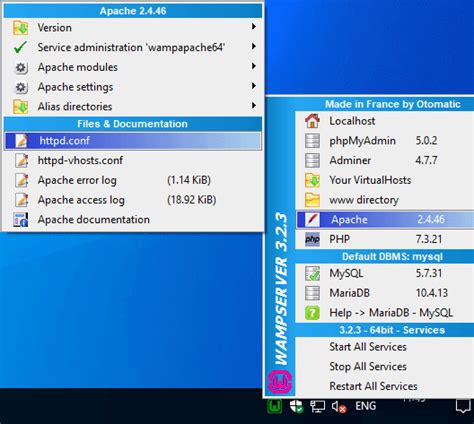Click the ENG language indicator
Viewport: 474px width, 424px height.
tap(365, 406)
